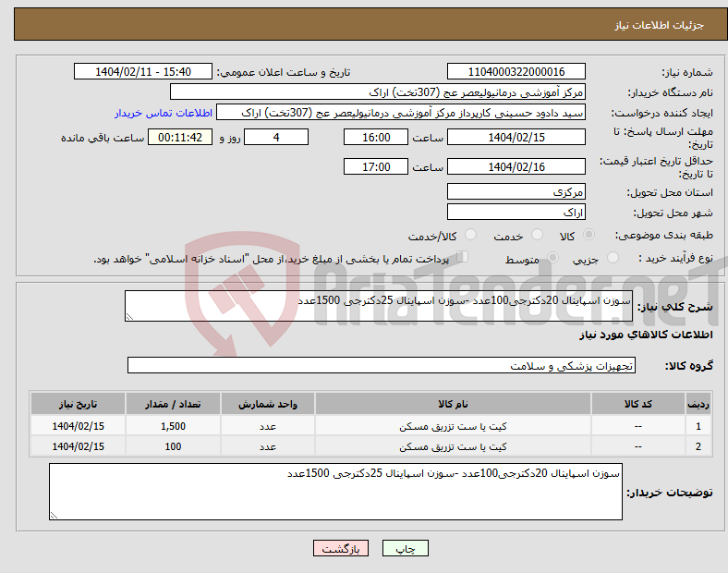The height and width of the screenshot is (573, 728).
Task: Click the واحد شمارش column header
Action: [x=268, y=404]
